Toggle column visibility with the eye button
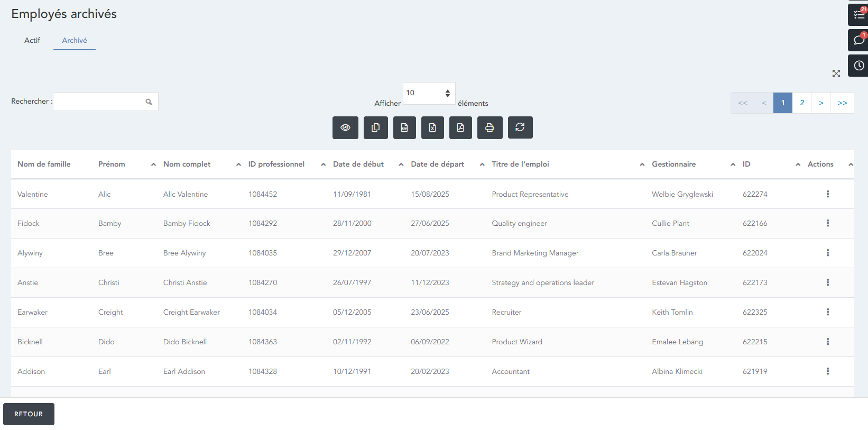Image resolution: width=868 pixels, height=430 pixels. (x=345, y=127)
